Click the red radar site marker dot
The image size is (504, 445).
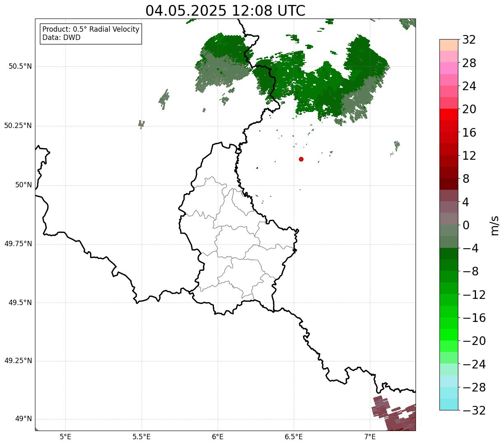301,159
